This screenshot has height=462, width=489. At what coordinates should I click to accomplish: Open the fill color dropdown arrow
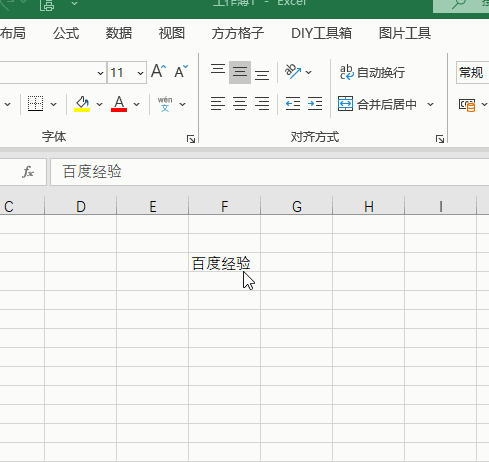coord(99,104)
